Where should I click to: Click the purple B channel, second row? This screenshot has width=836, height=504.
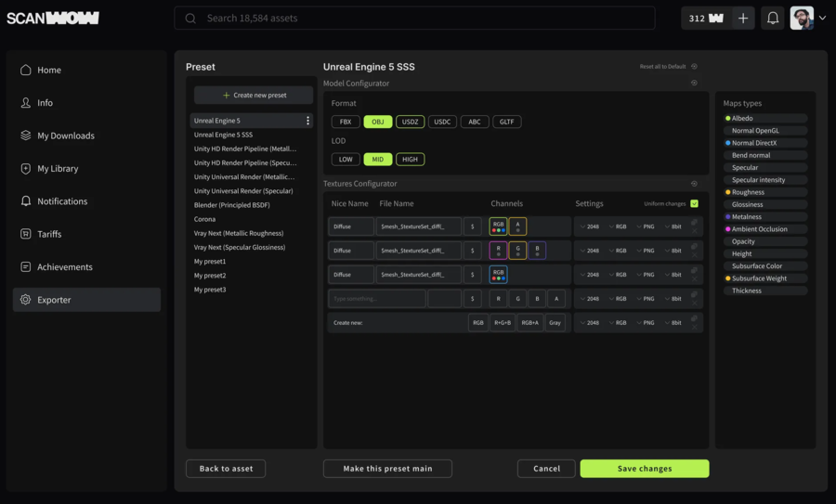click(537, 251)
